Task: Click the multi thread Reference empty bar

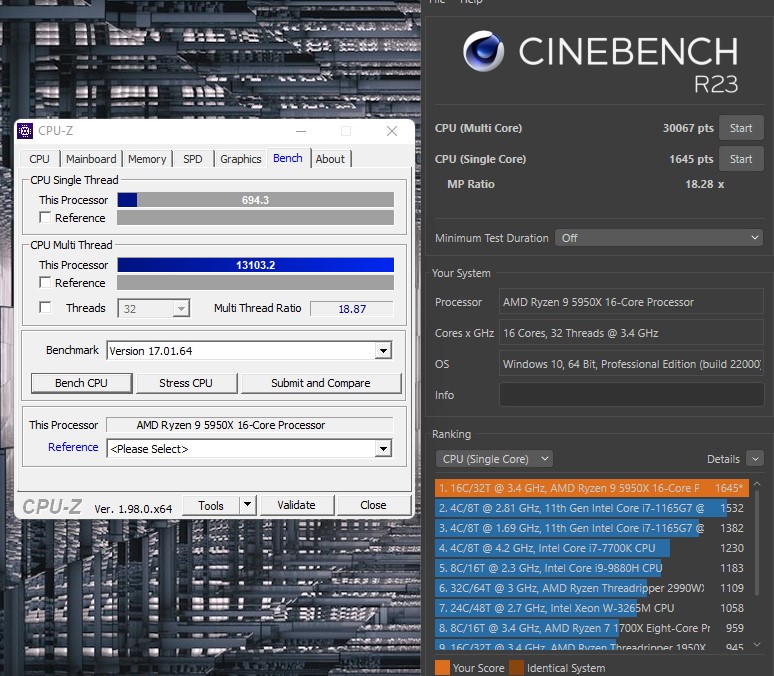Action: tap(256, 283)
